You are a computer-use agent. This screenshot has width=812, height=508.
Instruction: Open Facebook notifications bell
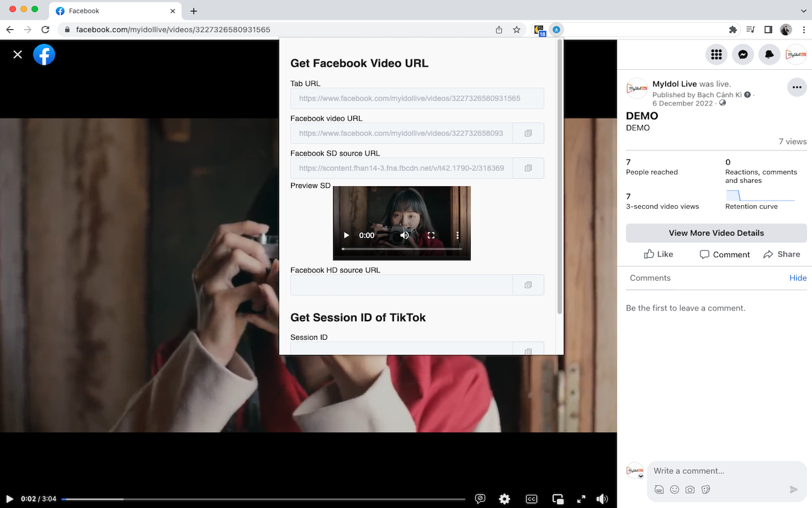click(x=769, y=55)
